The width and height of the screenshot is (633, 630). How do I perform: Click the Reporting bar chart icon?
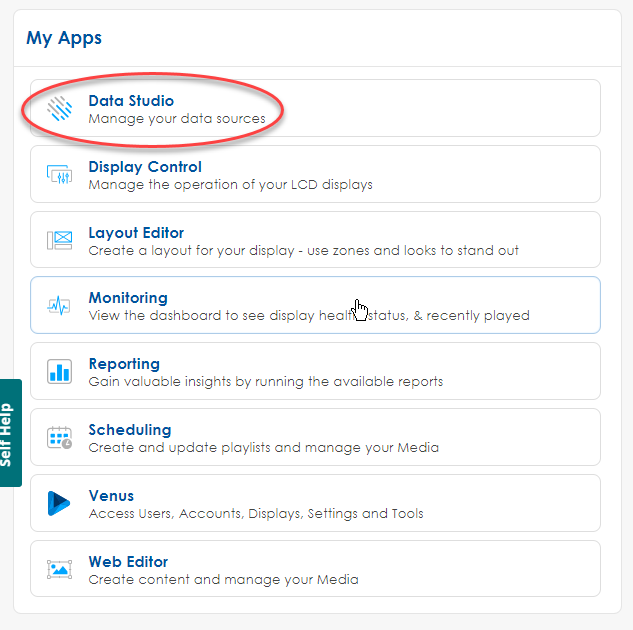point(60,372)
